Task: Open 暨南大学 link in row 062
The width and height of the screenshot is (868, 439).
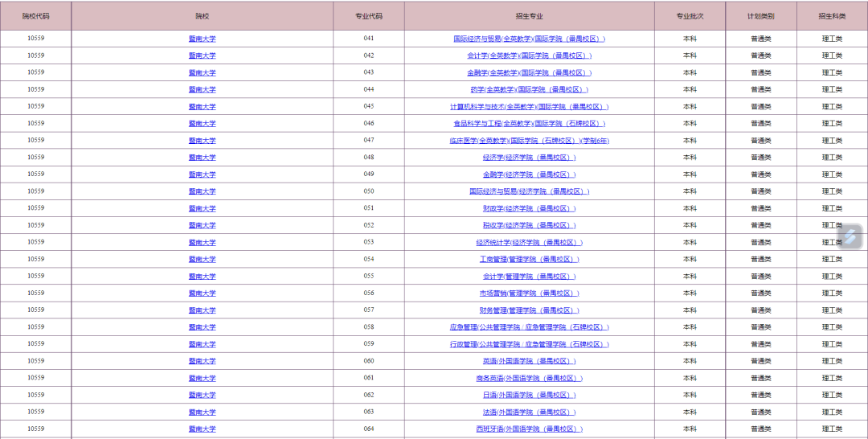Action: [x=202, y=395]
